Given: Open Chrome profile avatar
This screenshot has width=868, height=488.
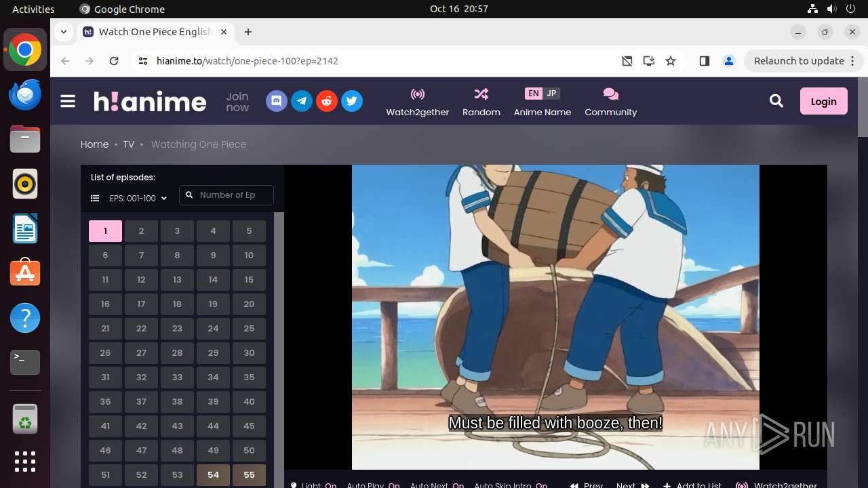Looking at the screenshot, I should coord(729,61).
